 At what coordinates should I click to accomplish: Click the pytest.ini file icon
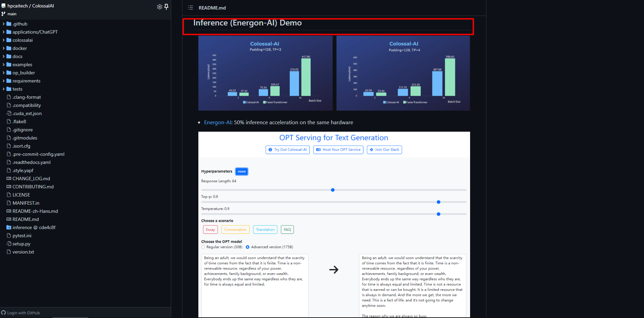(9, 236)
